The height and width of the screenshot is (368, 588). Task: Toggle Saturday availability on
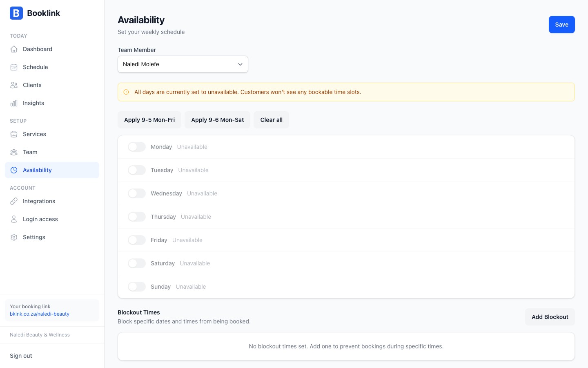(137, 263)
